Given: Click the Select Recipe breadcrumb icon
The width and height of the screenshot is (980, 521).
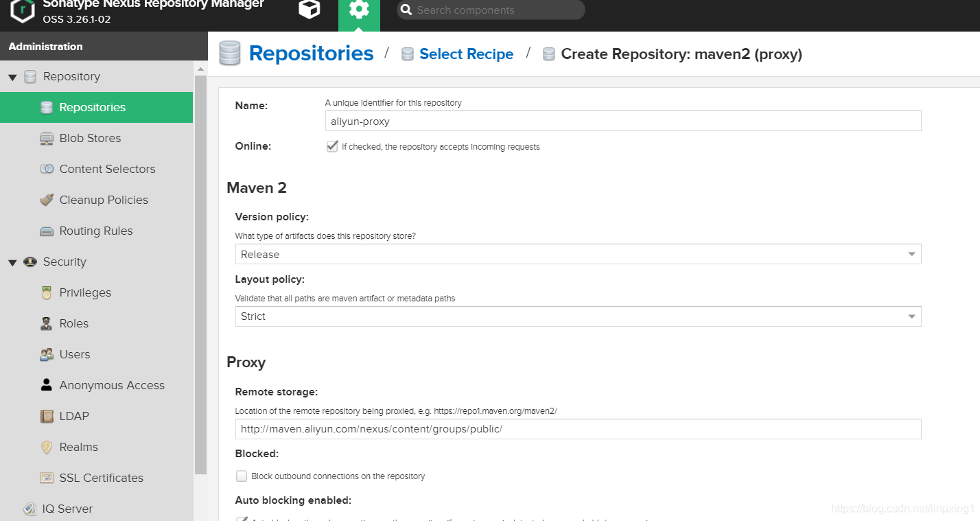Looking at the screenshot, I should click(x=408, y=54).
